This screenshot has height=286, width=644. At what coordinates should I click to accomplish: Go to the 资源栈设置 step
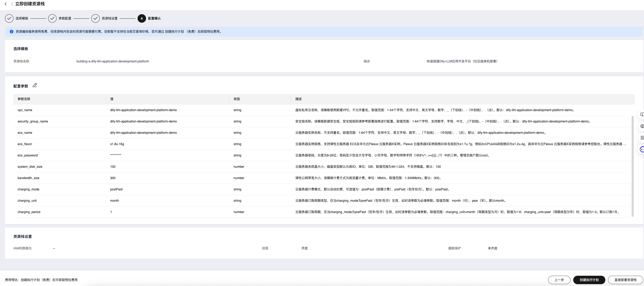pyautogui.click(x=95, y=18)
